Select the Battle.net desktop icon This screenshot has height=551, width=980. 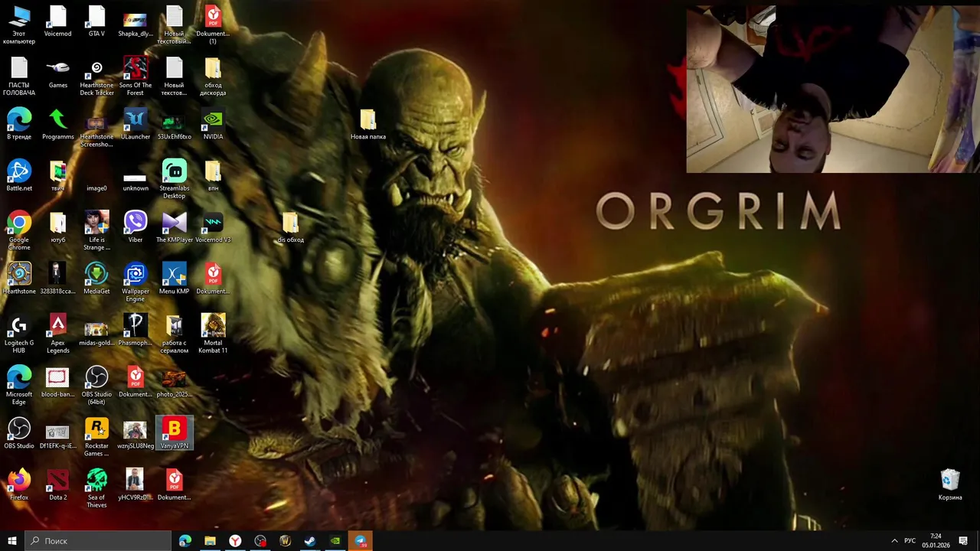pyautogui.click(x=19, y=175)
